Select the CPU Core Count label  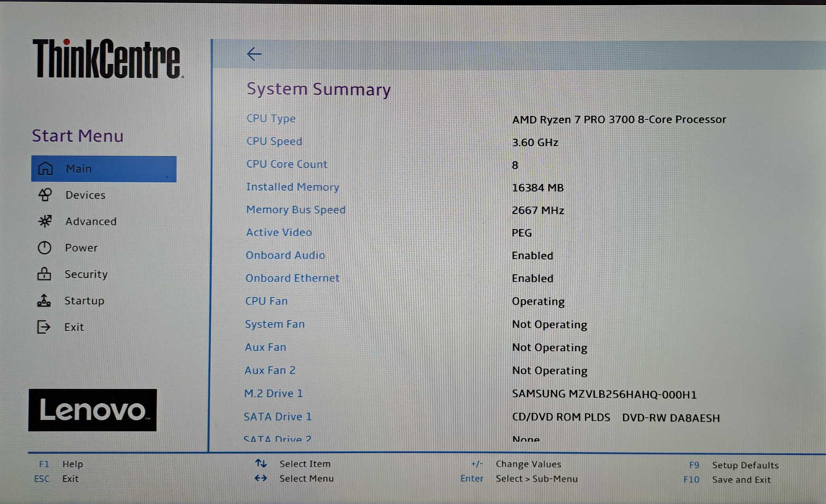click(x=287, y=163)
